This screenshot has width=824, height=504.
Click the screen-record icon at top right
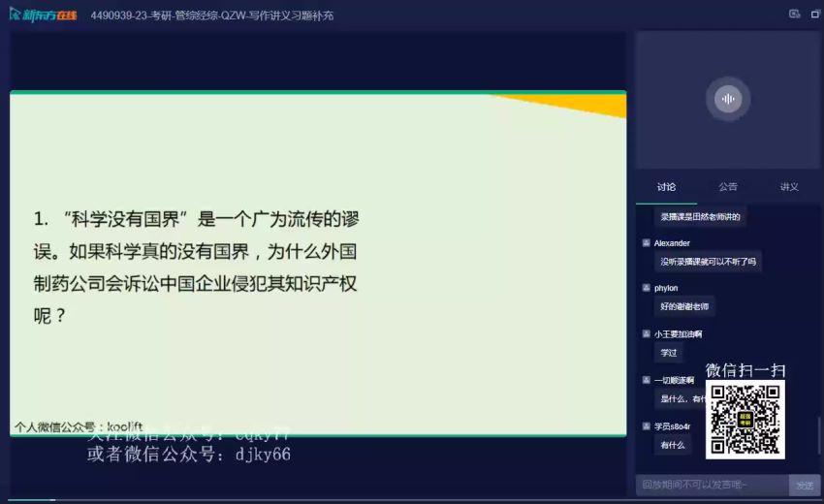(x=795, y=15)
